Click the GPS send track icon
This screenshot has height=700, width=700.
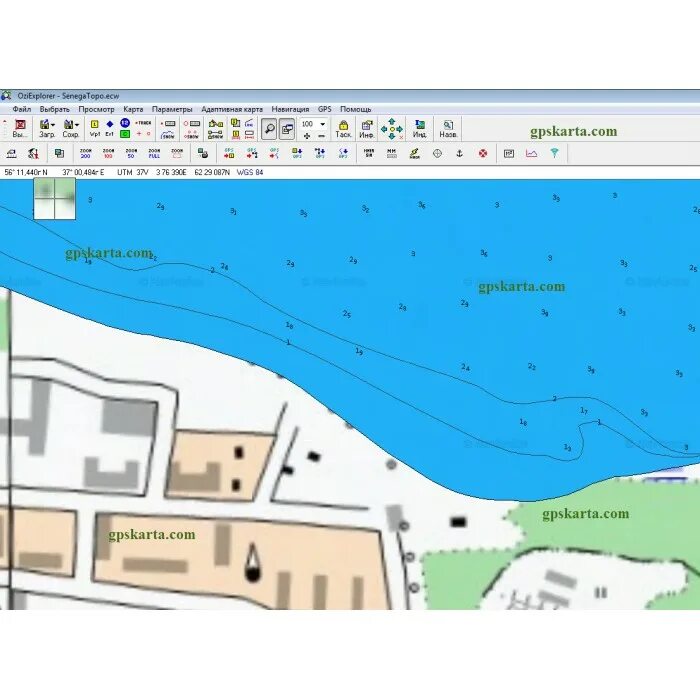(275, 154)
